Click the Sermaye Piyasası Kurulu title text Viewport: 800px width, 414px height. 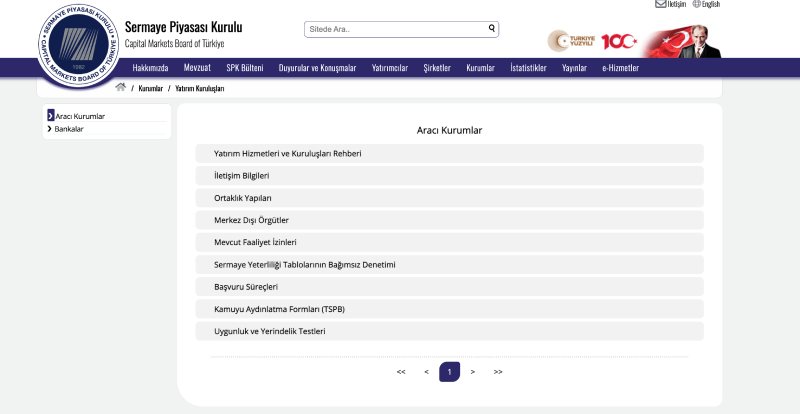[184, 28]
